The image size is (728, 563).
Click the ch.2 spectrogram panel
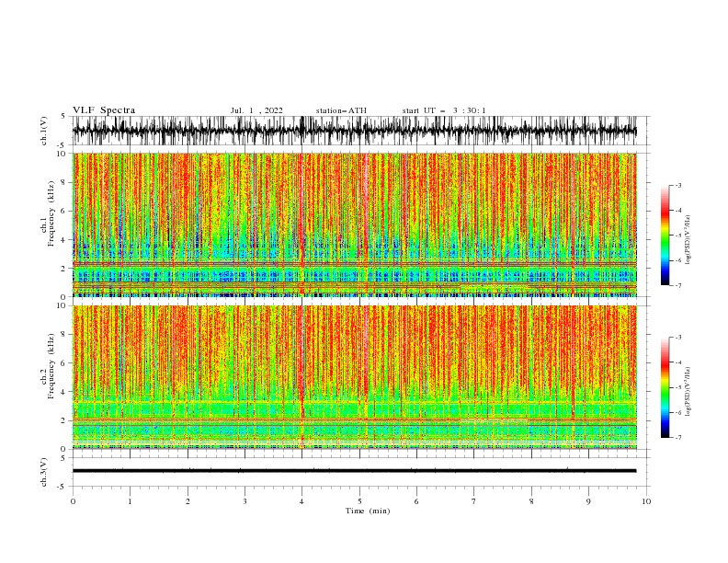point(354,377)
